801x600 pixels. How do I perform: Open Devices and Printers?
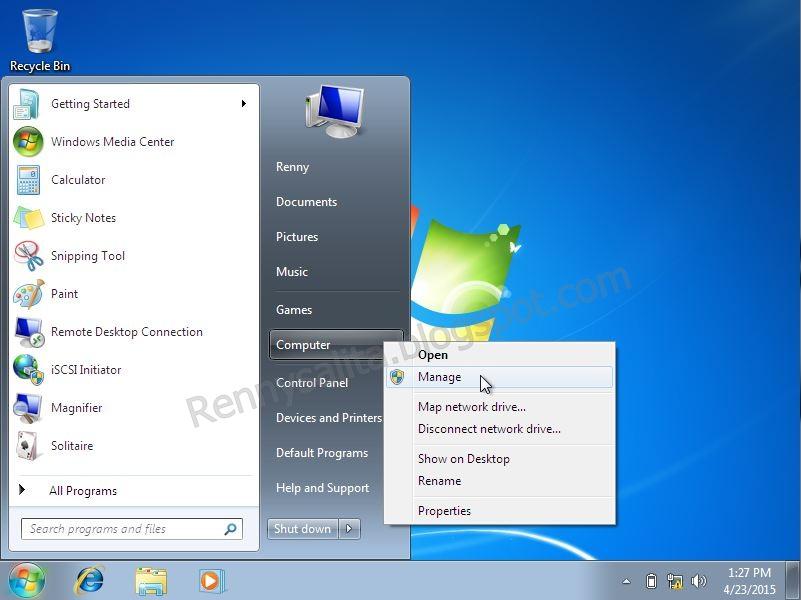click(329, 418)
